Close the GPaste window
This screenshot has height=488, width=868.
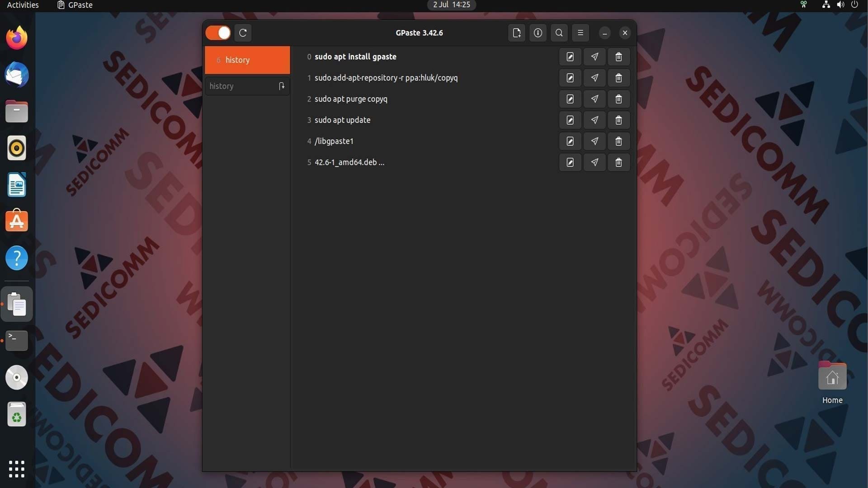point(625,33)
